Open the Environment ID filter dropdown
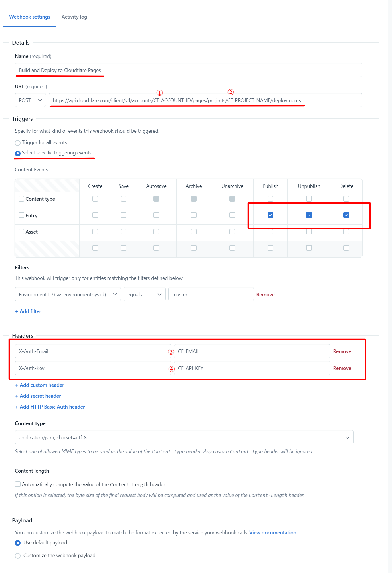 pyautogui.click(x=68, y=294)
